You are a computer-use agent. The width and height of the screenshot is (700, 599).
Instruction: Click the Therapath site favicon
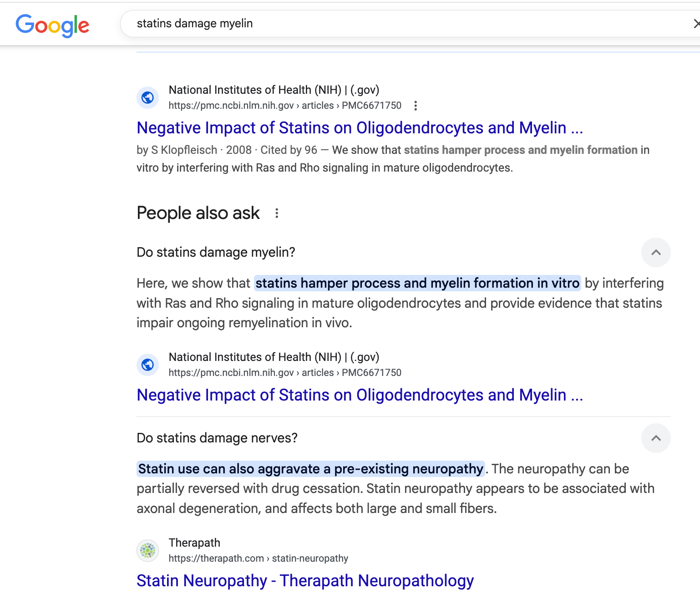(x=147, y=550)
